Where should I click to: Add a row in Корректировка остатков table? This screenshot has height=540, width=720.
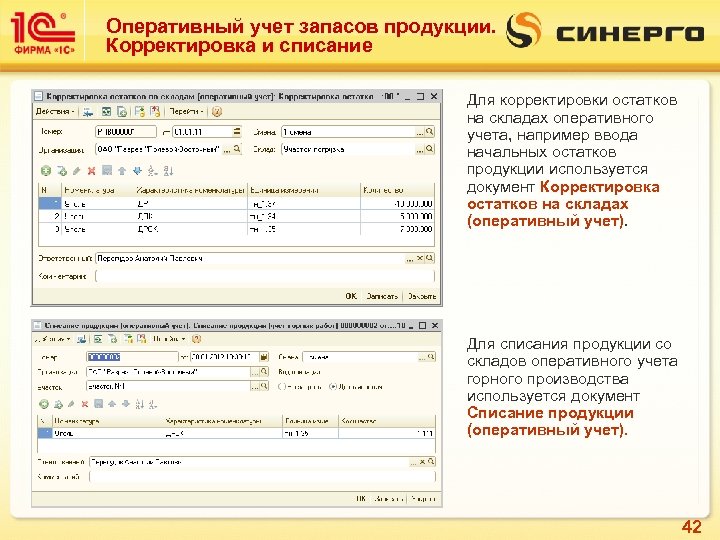coord(45,171)
